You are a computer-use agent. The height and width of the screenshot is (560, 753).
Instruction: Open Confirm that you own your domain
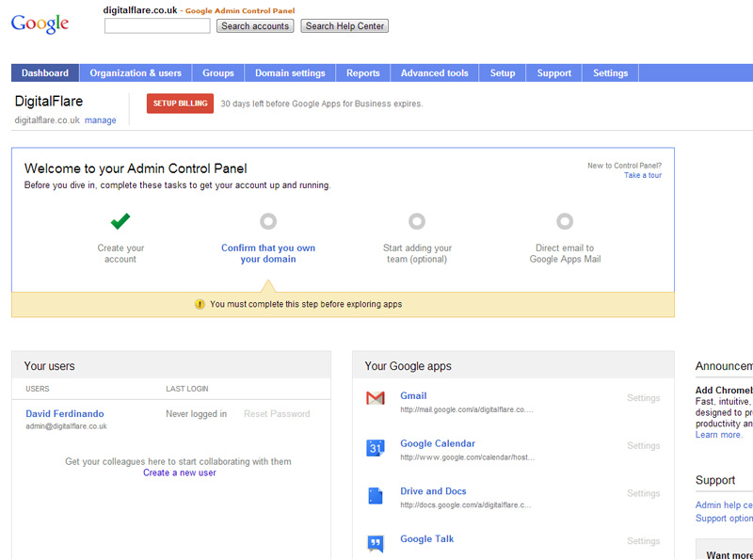(268, 253)
